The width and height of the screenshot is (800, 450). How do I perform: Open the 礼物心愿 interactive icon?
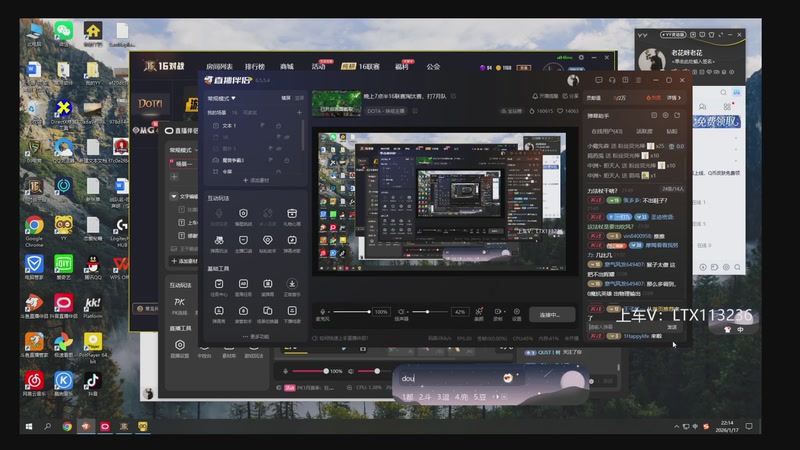(292, 213)
